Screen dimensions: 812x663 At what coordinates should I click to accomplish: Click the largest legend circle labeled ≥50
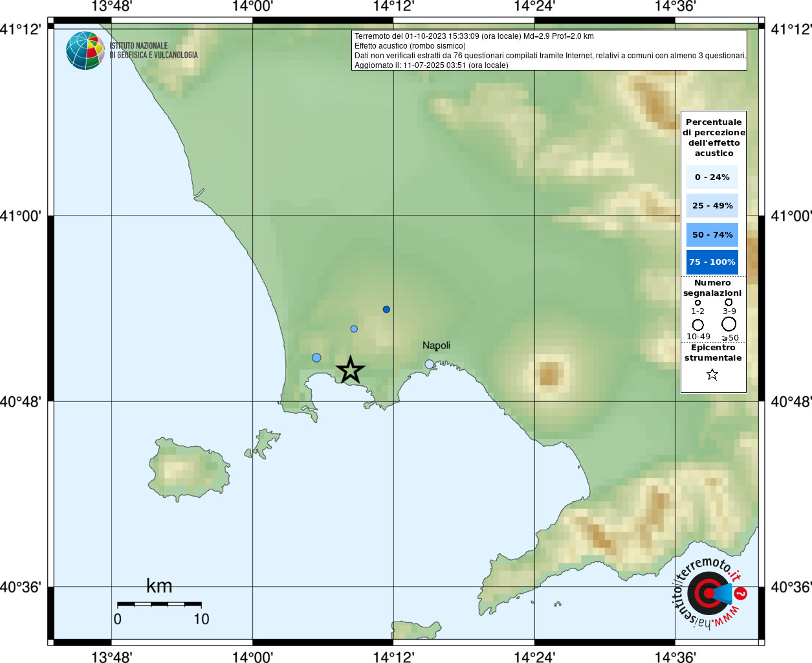729,324
